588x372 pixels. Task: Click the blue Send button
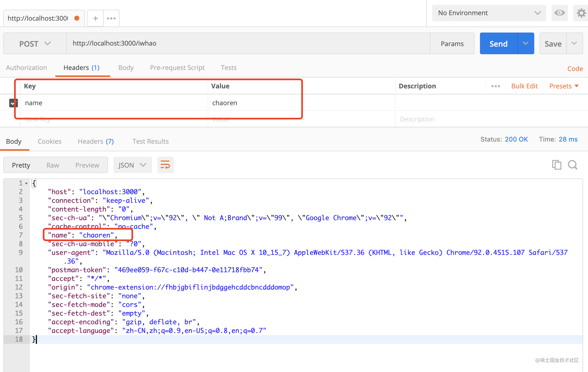(498, 44)
